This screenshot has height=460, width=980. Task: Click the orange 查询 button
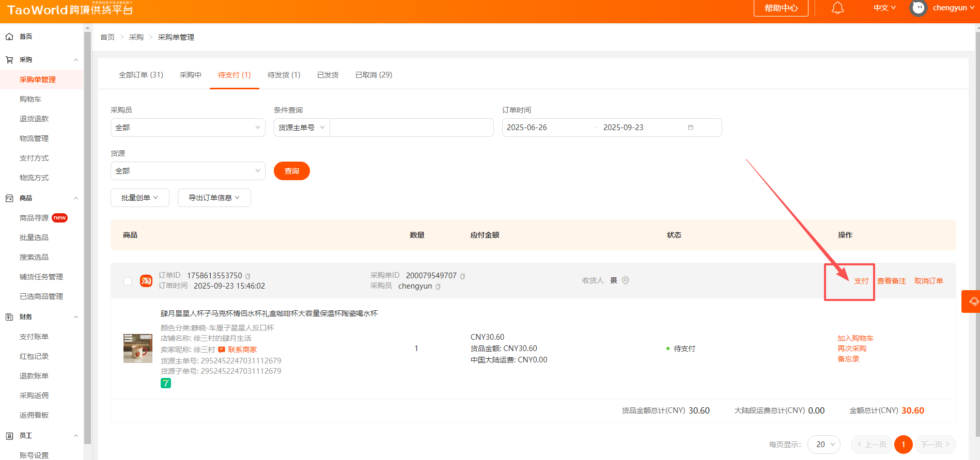pyautogui.click(x=291, y=171)
